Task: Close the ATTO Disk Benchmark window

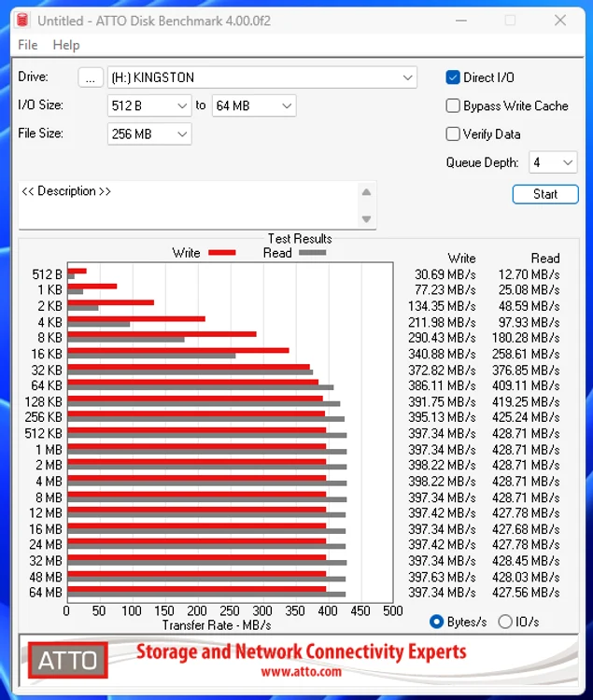Action: pos(560,21)
